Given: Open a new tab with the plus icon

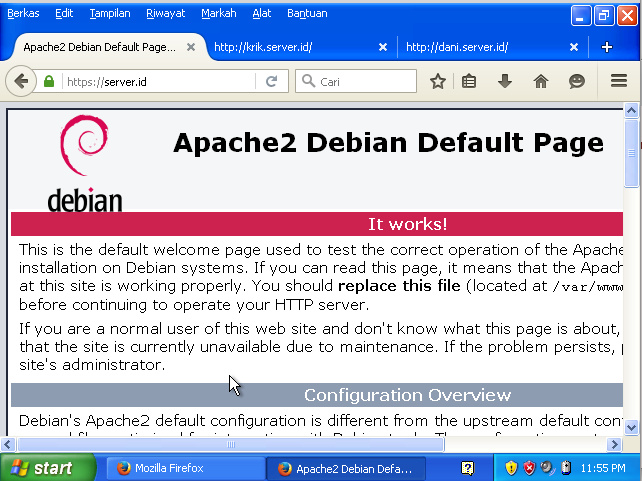Looking at the screenshot, I should (607, 47).
